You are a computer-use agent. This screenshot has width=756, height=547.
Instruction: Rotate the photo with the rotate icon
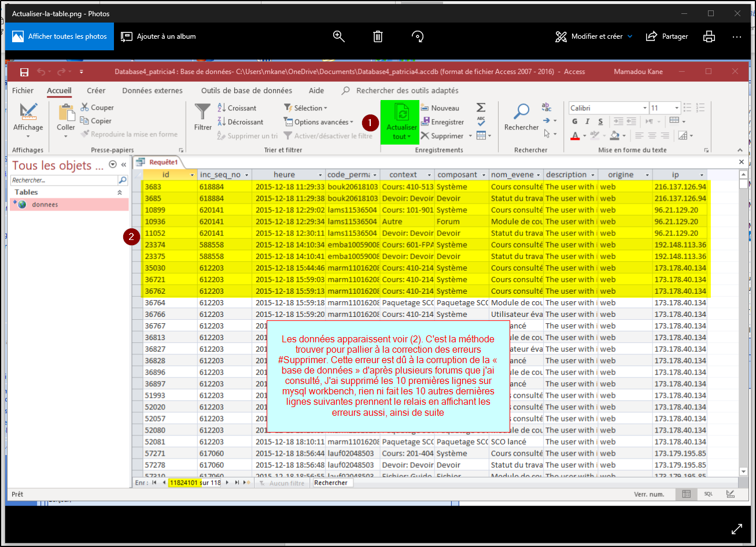point(417,36)
